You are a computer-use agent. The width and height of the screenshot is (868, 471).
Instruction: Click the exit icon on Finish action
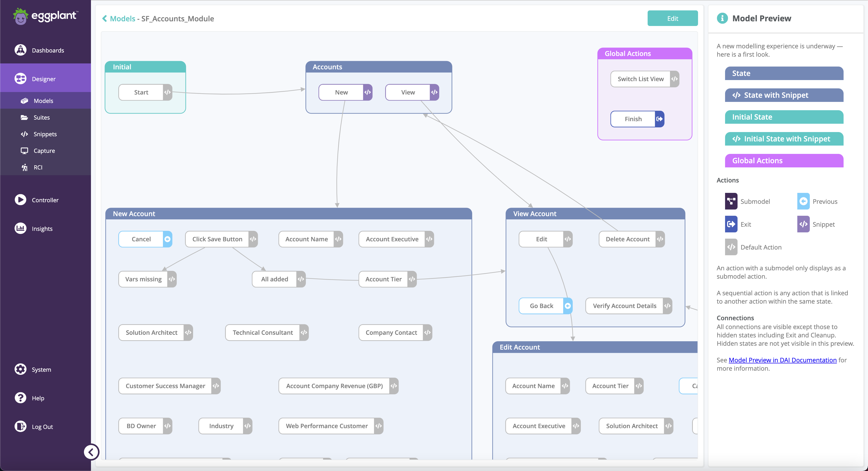659,119
